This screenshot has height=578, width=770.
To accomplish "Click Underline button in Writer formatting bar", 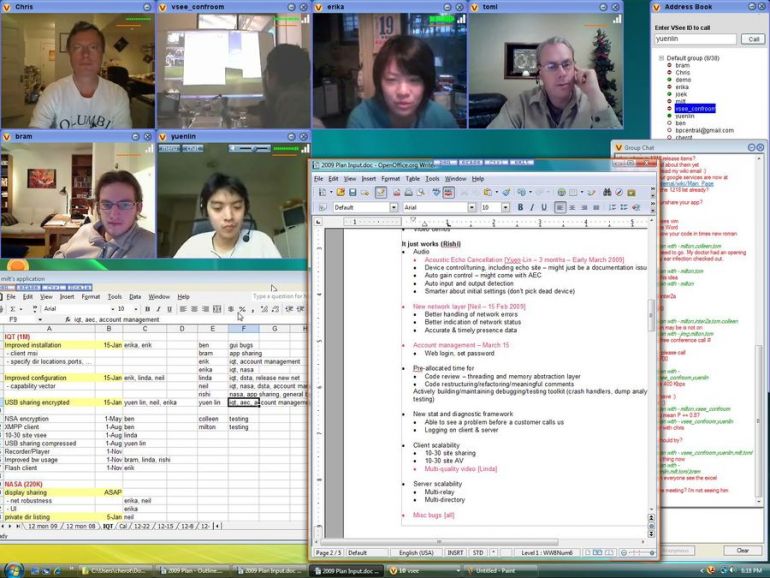I will (544, 208).
